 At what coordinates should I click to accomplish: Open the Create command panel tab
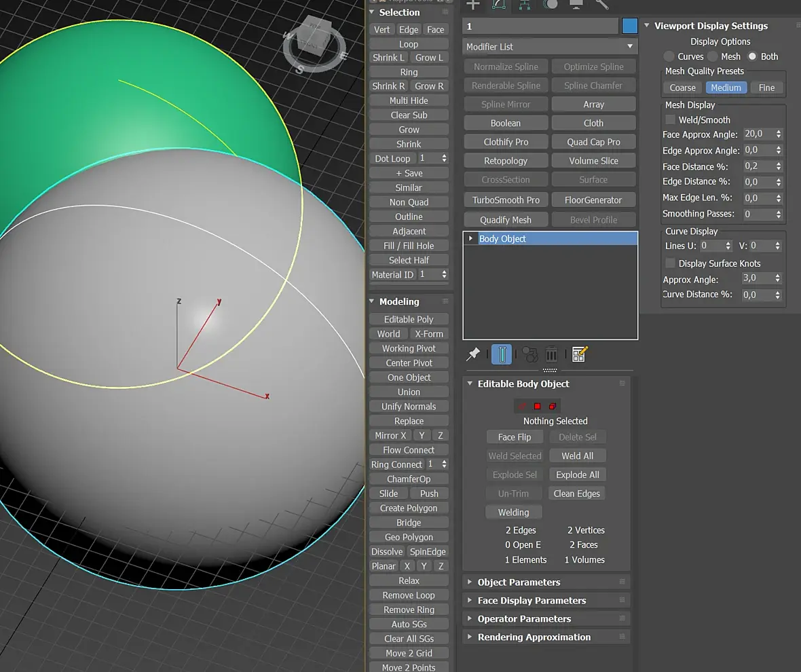[473, 5]
